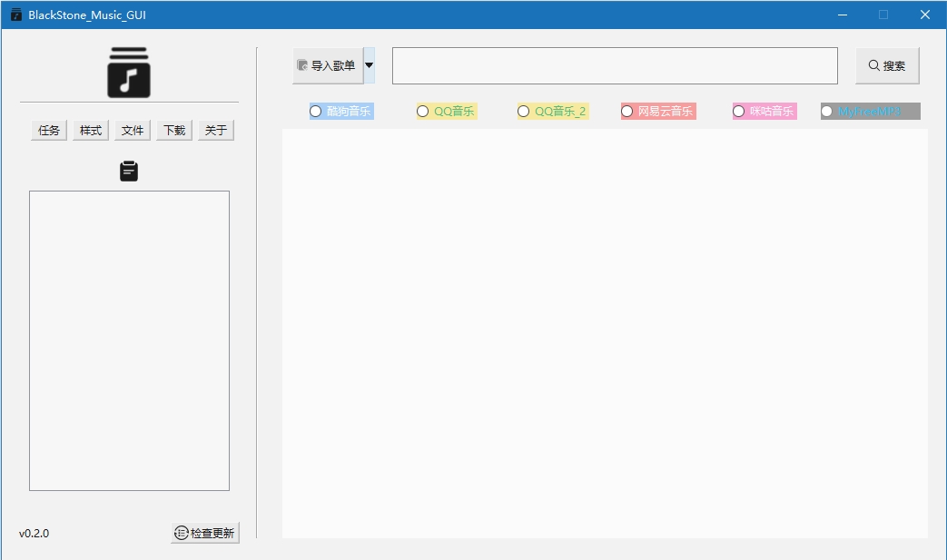Click the 导入歌单 import playlist button
947x560 pixels.
(327, 65)
